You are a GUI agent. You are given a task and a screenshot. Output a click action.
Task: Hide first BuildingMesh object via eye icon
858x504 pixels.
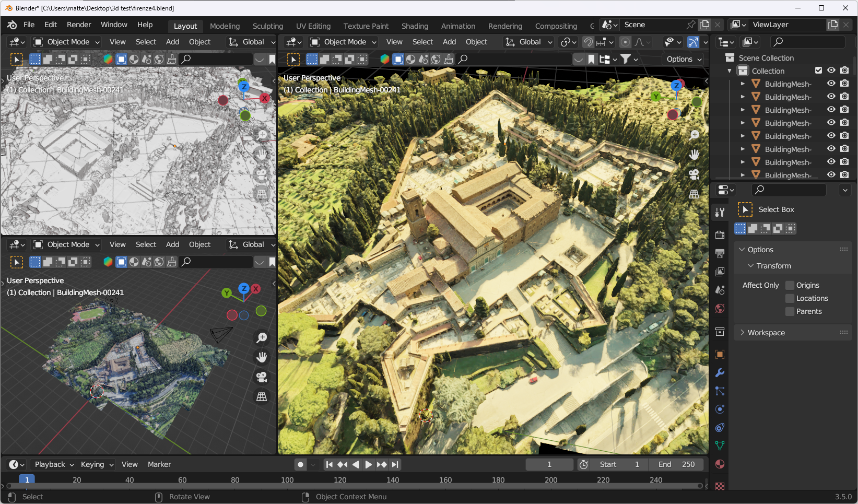click(831, 84)
